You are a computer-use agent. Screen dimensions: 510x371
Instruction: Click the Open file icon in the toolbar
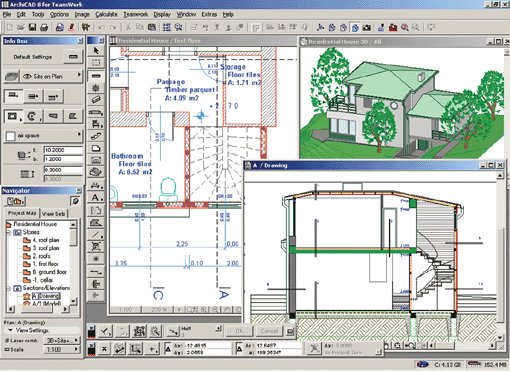21,27
